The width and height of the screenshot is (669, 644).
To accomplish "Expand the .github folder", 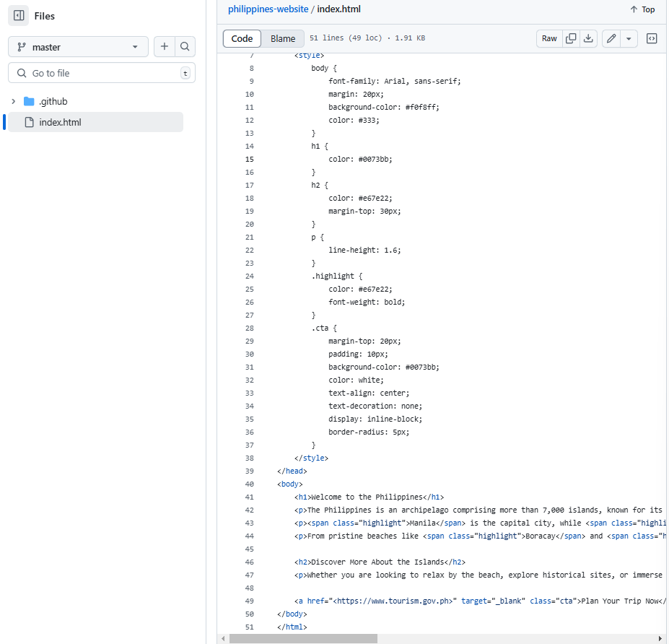I will 12,101.
